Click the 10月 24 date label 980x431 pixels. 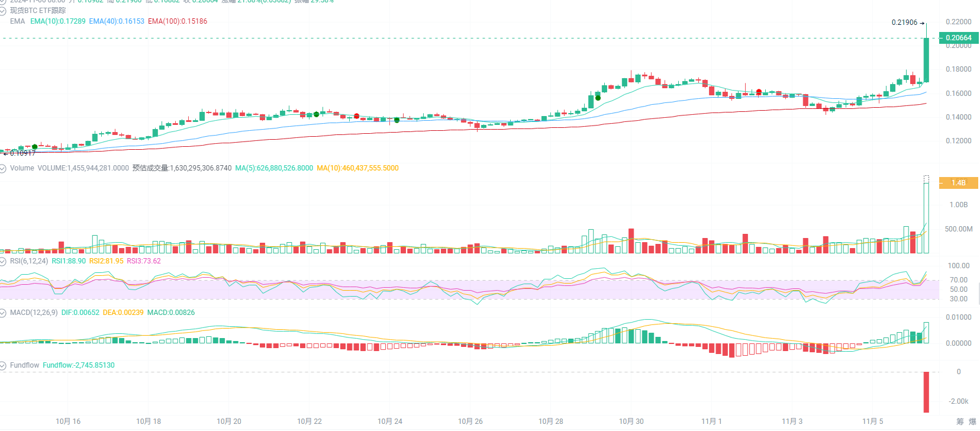point(390,422)
